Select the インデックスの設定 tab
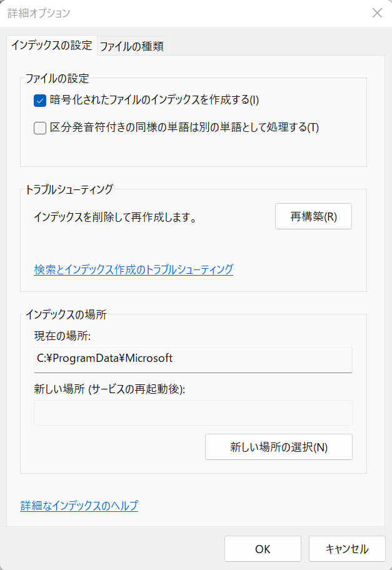392x570 pixels. tap(52, 46)
